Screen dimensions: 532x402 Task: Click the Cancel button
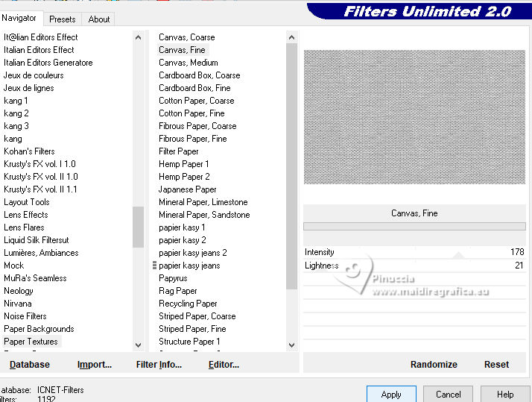click(448, 395)
